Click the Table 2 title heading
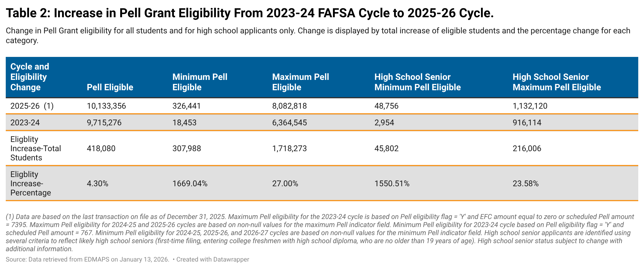This screenshot has height=269, width=644. [250, 13]
